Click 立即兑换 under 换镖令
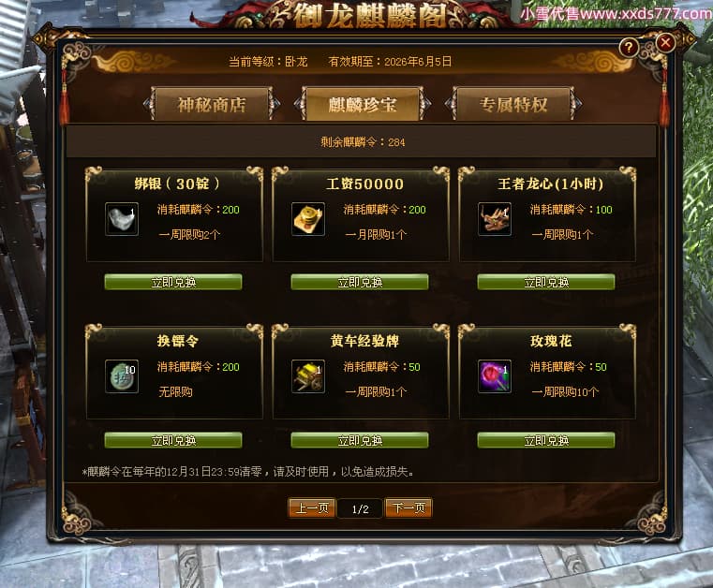The image size is (713, 588). tap(173, 440)
